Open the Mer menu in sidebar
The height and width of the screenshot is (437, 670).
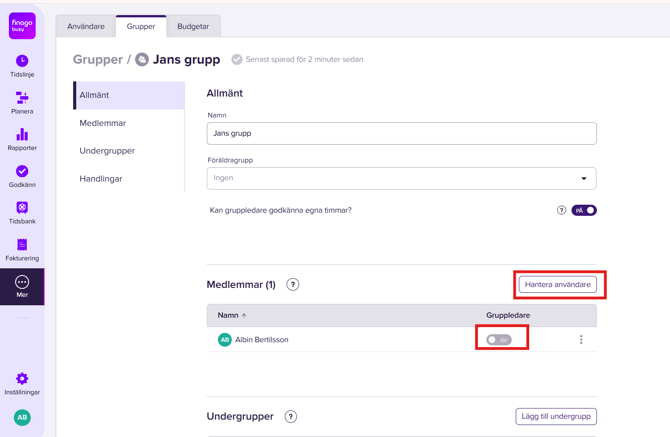click(22, 287)
